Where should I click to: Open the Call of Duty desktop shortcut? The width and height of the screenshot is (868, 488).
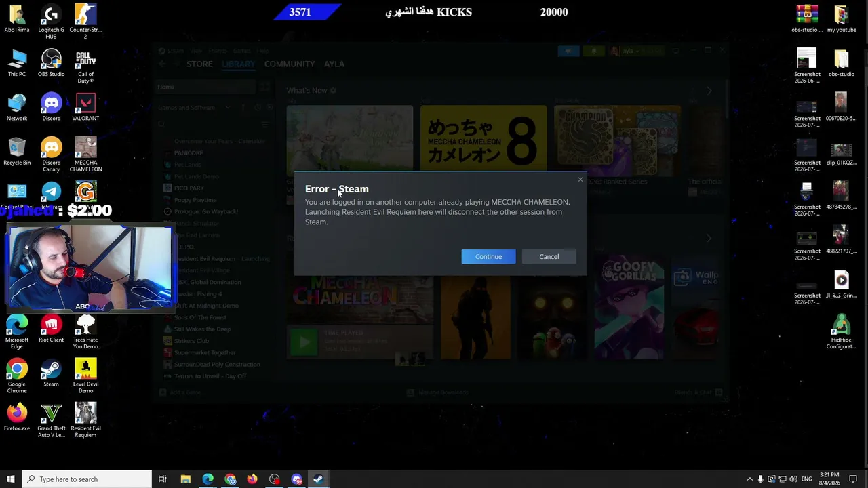pos(85,66)
